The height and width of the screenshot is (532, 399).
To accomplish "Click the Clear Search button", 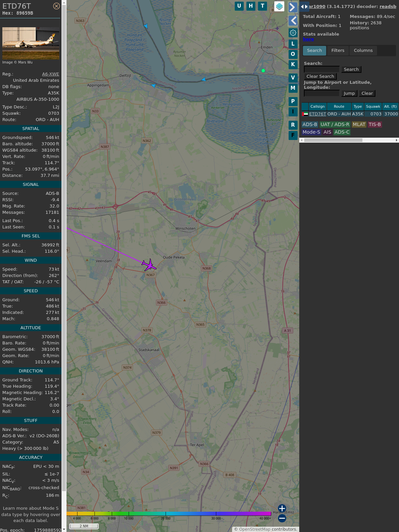I will [x=320, y=76].
